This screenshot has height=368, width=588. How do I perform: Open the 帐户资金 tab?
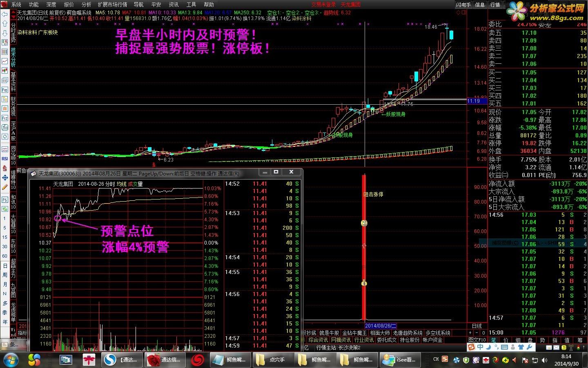tap(432, 340)
